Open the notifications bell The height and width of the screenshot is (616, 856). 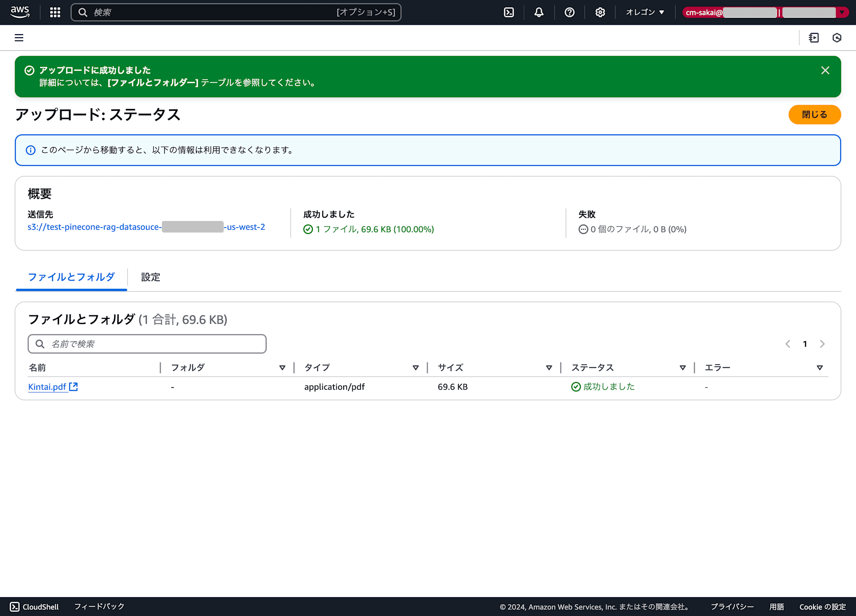[539, 12]
